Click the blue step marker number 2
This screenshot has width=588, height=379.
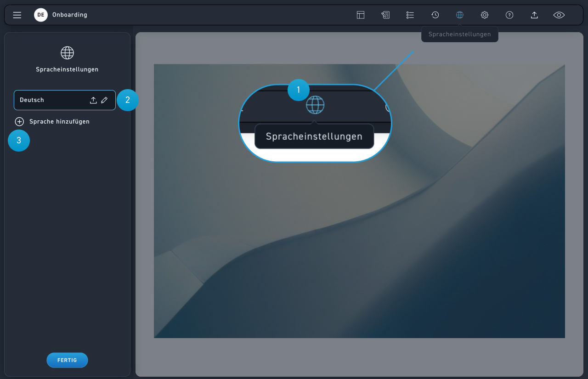[x=128, y=100]
